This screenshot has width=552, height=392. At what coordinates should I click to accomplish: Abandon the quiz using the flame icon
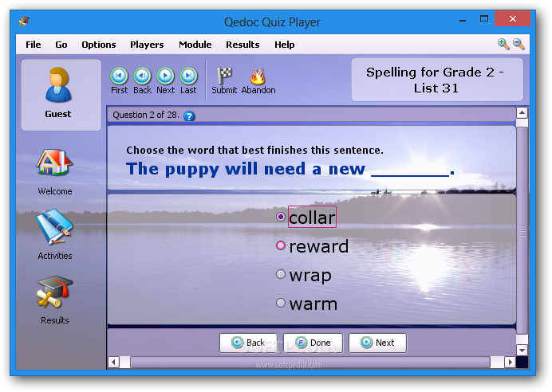(258, 76)
